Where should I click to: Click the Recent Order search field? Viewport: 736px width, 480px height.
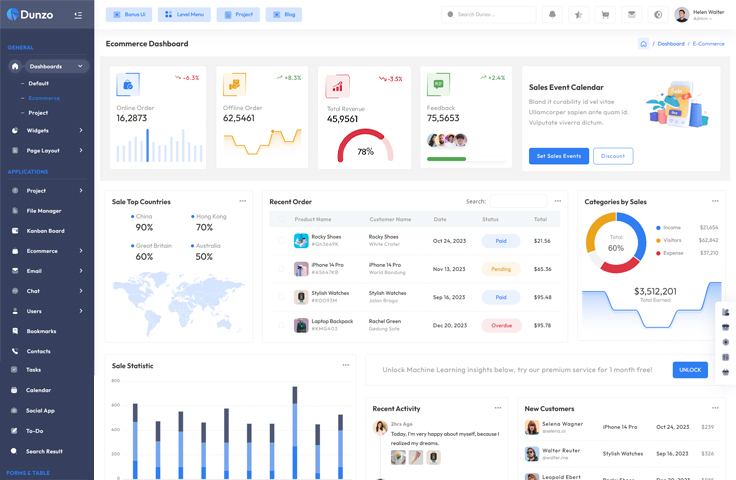click(x=518, y=201)
